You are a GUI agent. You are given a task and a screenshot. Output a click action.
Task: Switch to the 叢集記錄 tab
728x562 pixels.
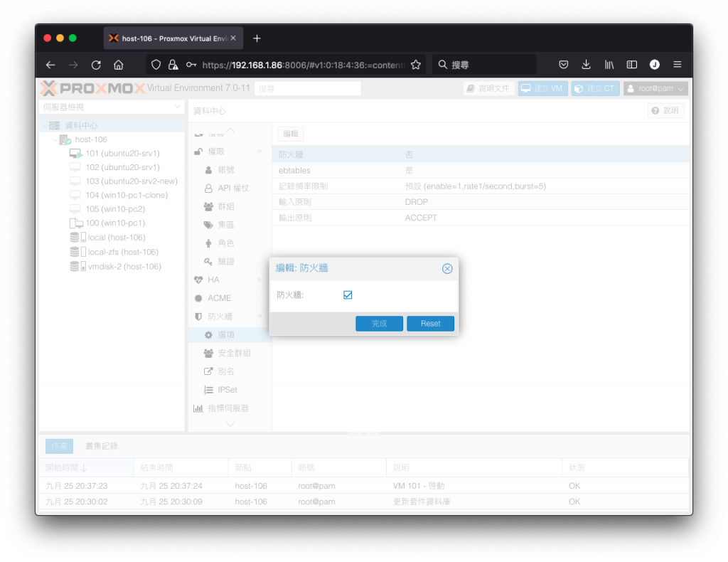coord(102,446)
